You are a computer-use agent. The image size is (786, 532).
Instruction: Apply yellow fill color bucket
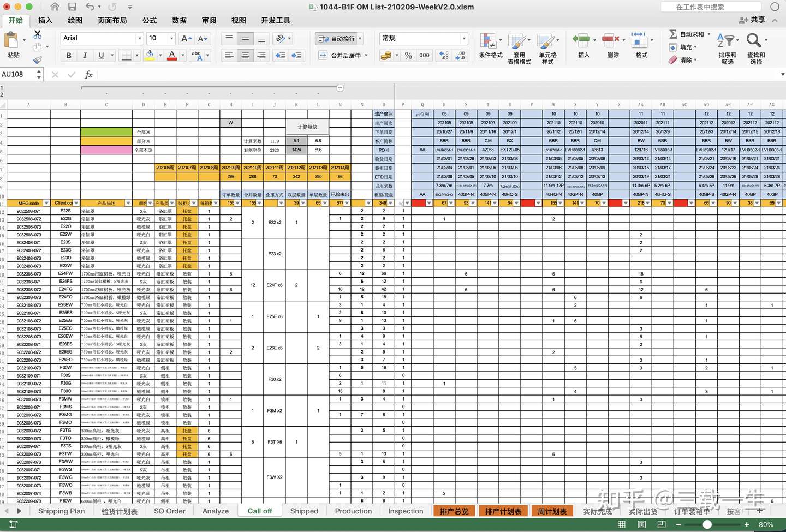[150, 55]
